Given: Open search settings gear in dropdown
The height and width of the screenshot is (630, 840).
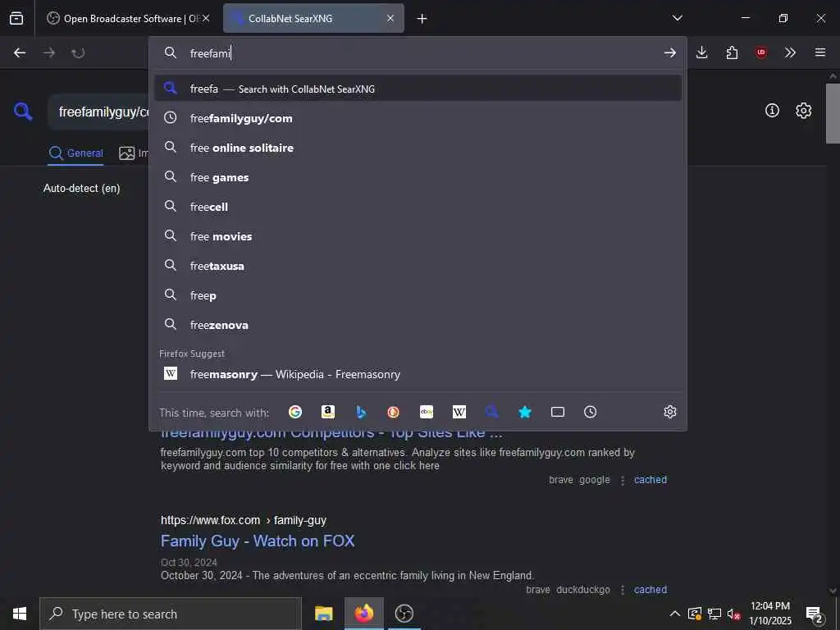Looking at the screenshot, I should click(670, 412).
